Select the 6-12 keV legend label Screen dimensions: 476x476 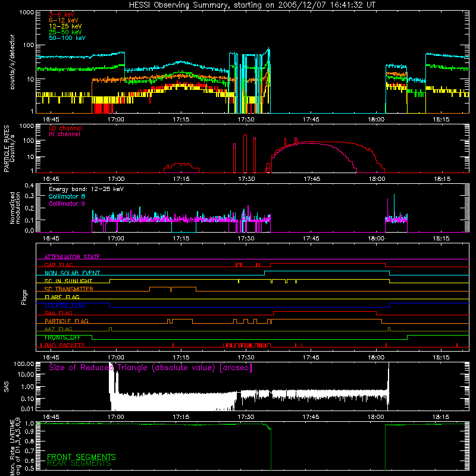coord(64,20)
